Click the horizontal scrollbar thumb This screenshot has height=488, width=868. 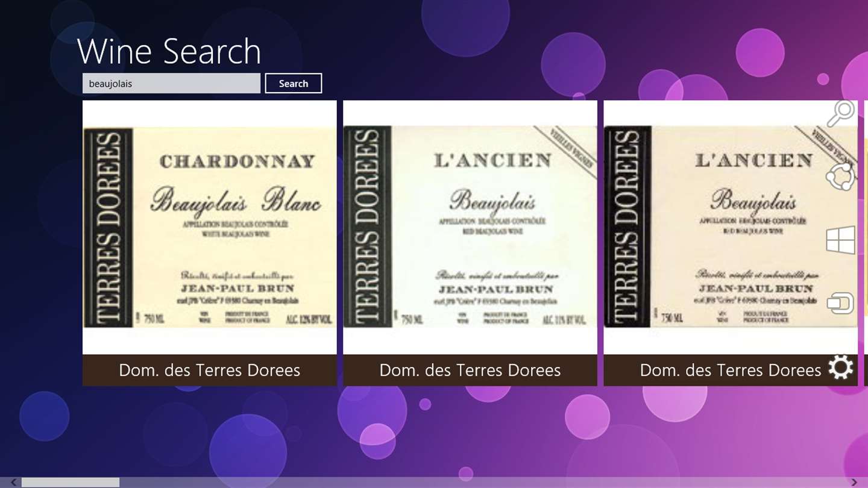(71, 482)
